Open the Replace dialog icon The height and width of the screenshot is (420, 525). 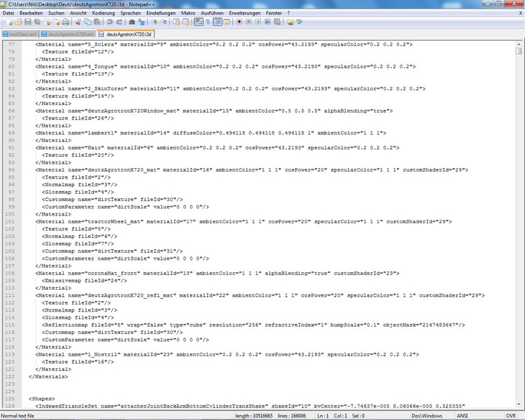(141, 22)
